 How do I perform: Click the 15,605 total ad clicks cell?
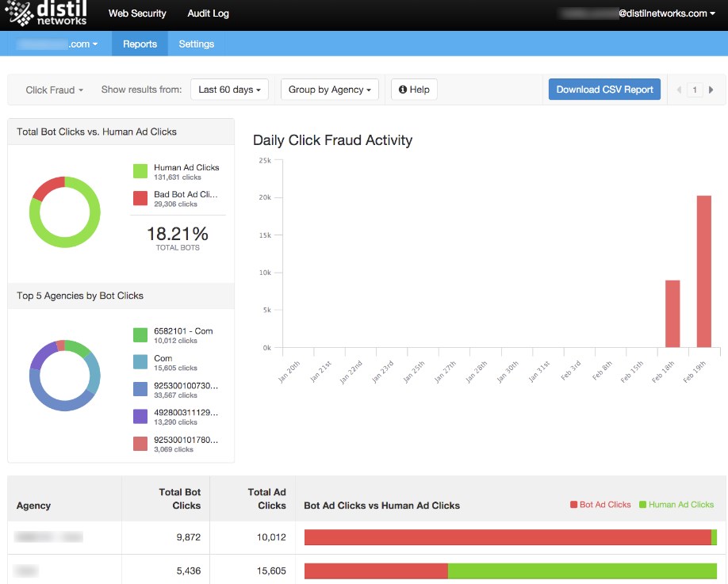(271, 571)
